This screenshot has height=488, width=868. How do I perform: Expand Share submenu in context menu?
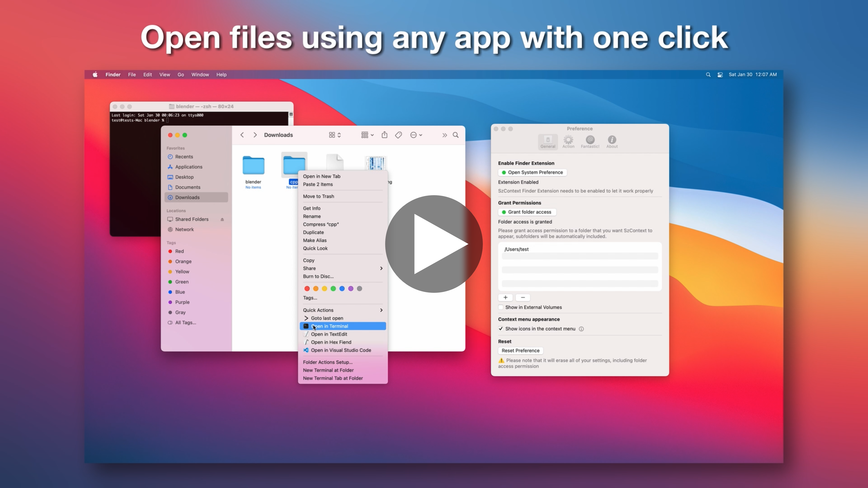pyautogui.click(x=343, y=268)
